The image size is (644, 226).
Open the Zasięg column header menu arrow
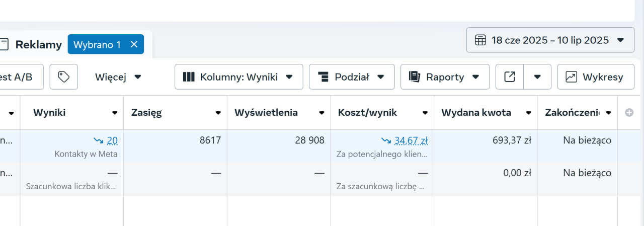click(x=218, y=113)
